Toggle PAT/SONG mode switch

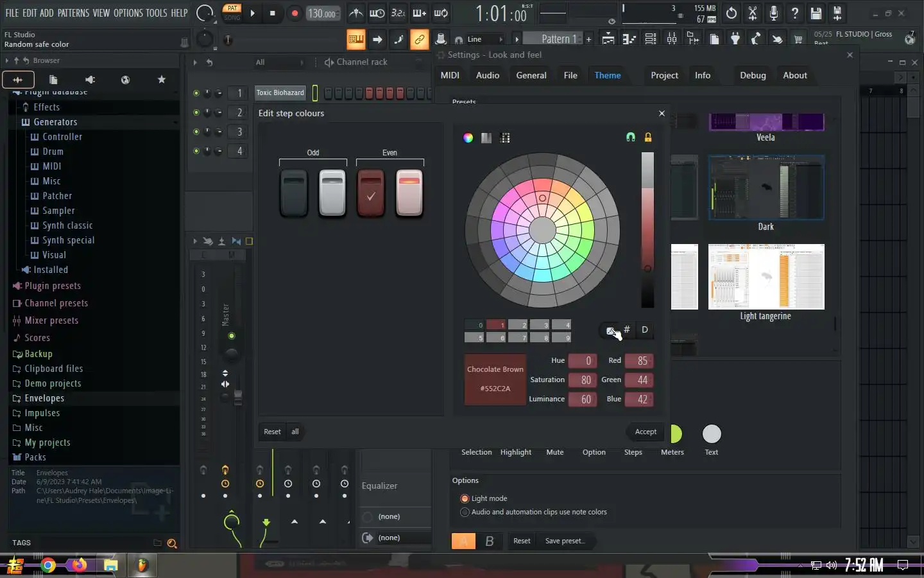click(232, 13)
